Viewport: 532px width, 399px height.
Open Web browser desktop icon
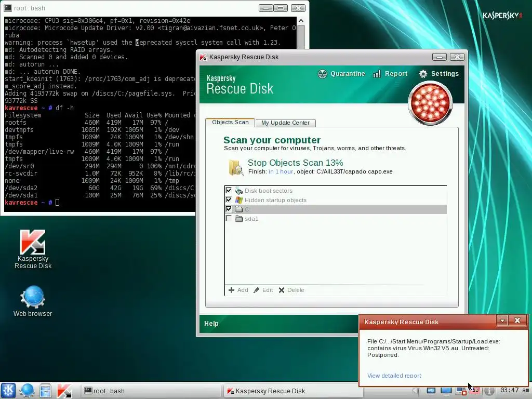tap(33, 301)
